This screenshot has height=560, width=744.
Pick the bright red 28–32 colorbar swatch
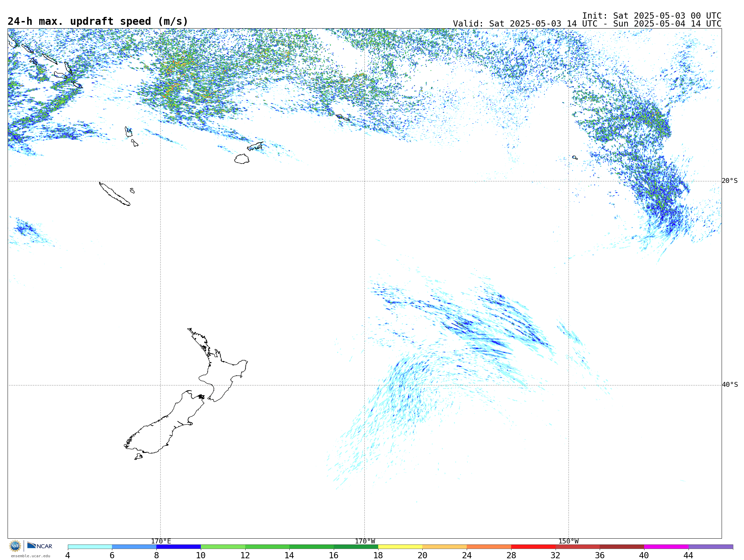533,547
